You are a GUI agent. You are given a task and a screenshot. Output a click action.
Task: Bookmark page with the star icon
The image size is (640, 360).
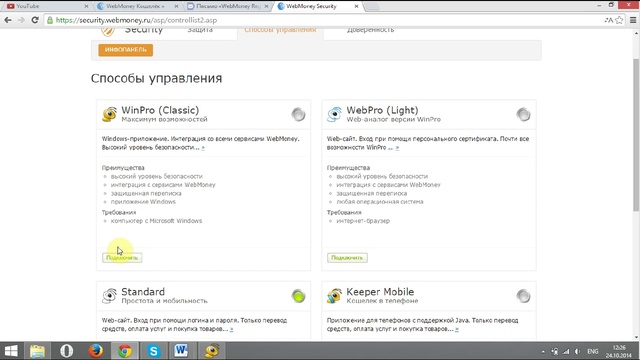[x=619, y=20]
